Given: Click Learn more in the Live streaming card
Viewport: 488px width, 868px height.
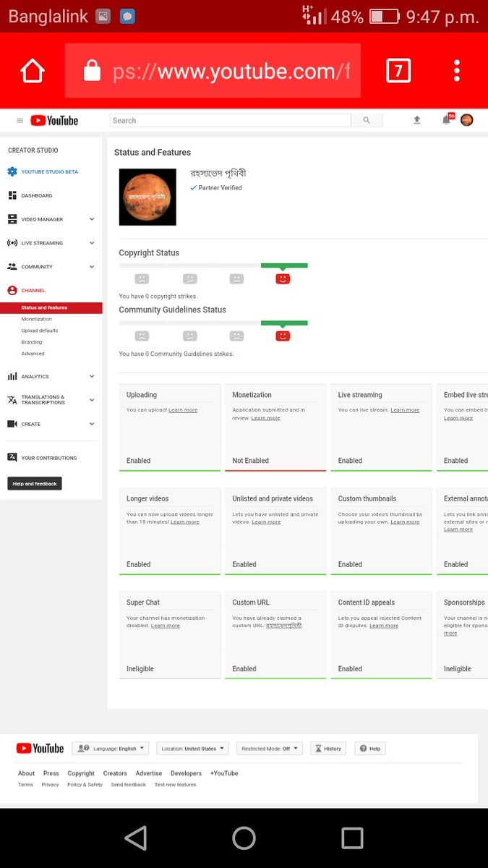Looking at the screenshot, I should pyautogui.click(x=405, y=410).
